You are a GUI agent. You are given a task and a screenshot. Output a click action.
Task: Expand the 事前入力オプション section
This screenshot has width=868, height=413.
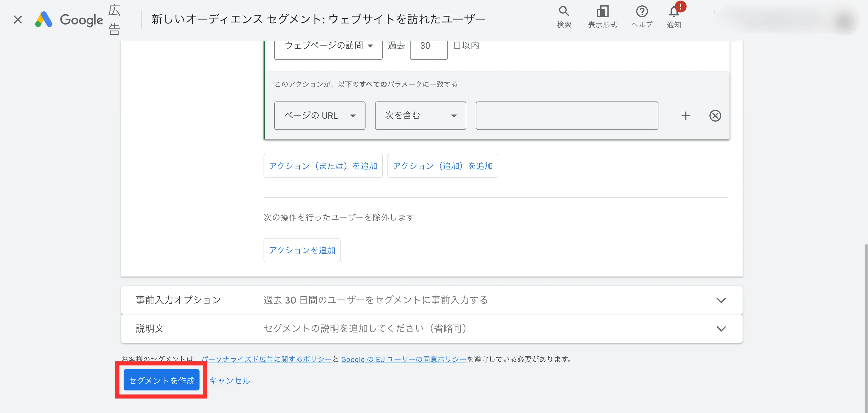coord(721,300)
